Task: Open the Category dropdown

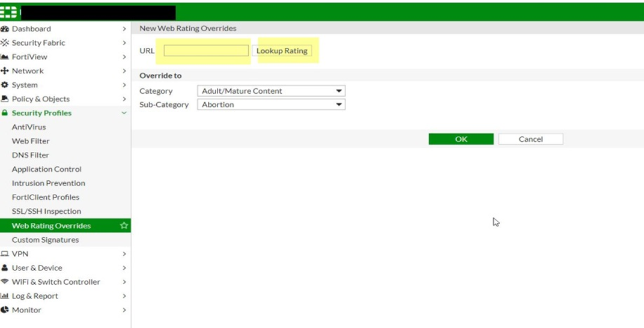Action: coord(271,91)
